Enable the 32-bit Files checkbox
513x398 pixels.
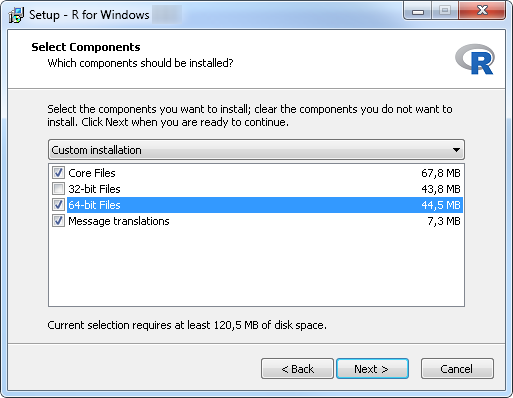coord(58,189)
